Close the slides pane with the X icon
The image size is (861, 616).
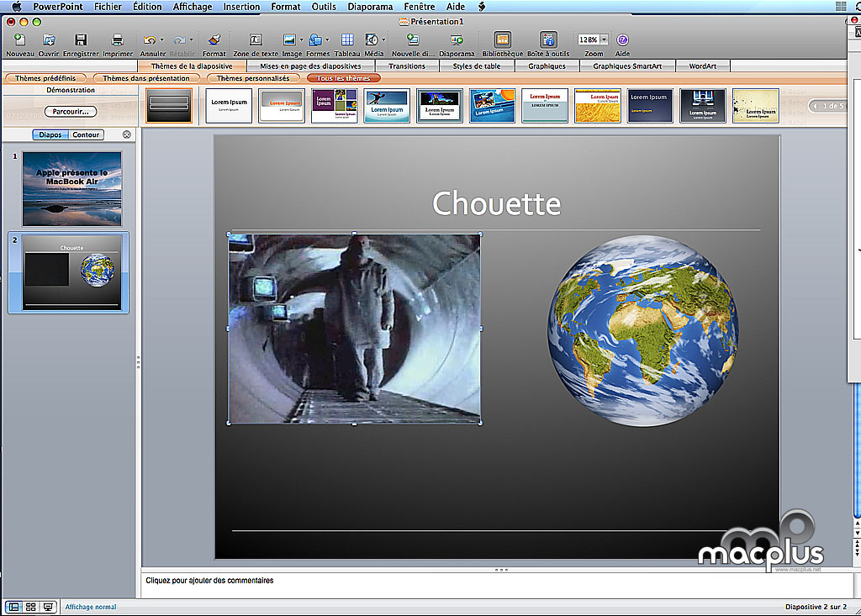pos(127,134)
